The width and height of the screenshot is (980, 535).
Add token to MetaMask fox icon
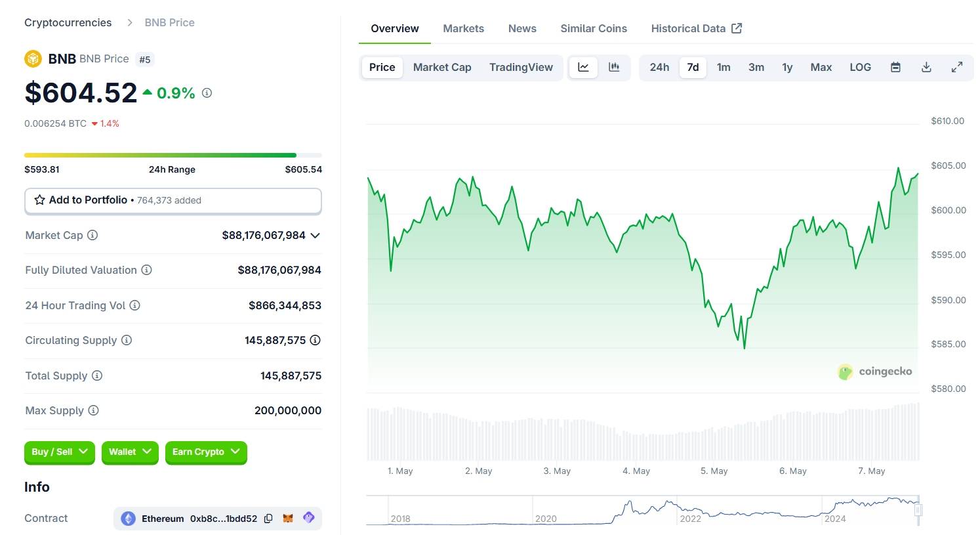coord(288,519)
